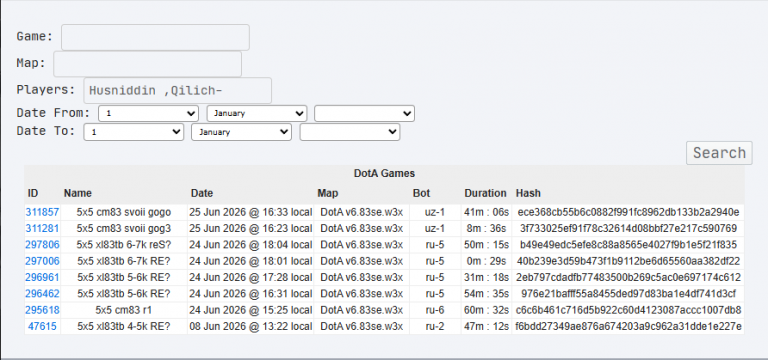Click duration '50m : 15s'
The height and width of the screenshot is (360, 768).
tap(486, 244)
